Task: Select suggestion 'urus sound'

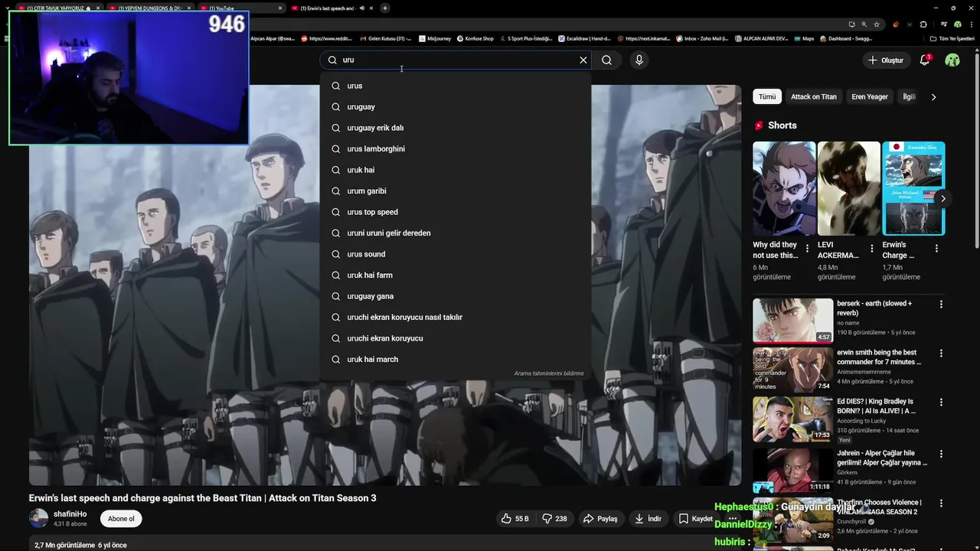Action: point(456,254)
